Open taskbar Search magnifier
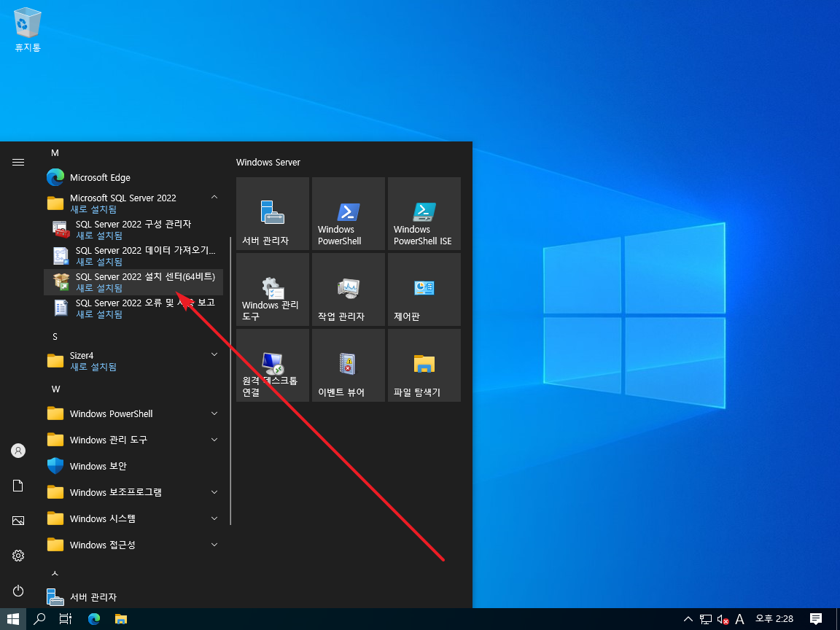The height and width of the screenshot is (630, 840). [x=39, y=619]
